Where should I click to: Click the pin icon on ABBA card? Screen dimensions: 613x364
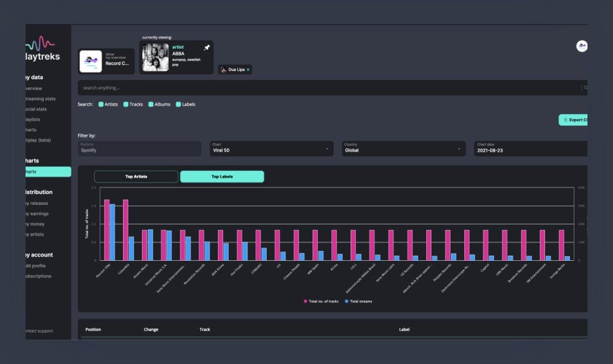click(x=207, y=48)
